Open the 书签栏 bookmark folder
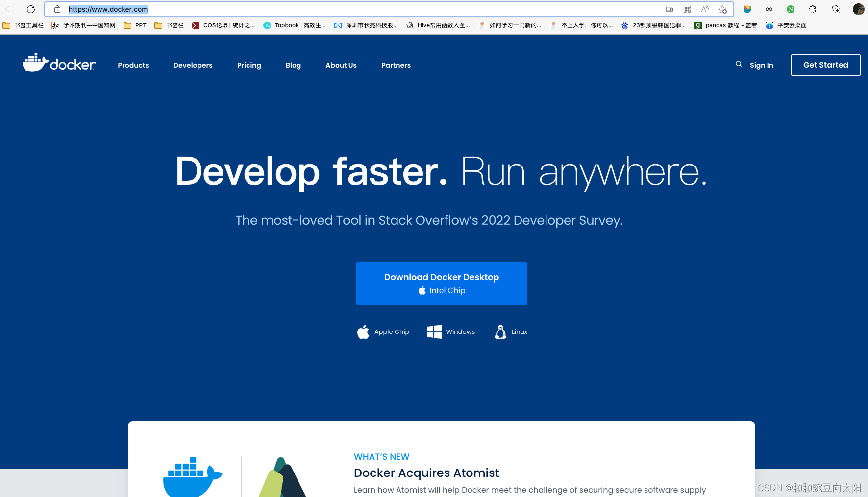This screenshot has height=497, width=868. click(x=169, y=25)
